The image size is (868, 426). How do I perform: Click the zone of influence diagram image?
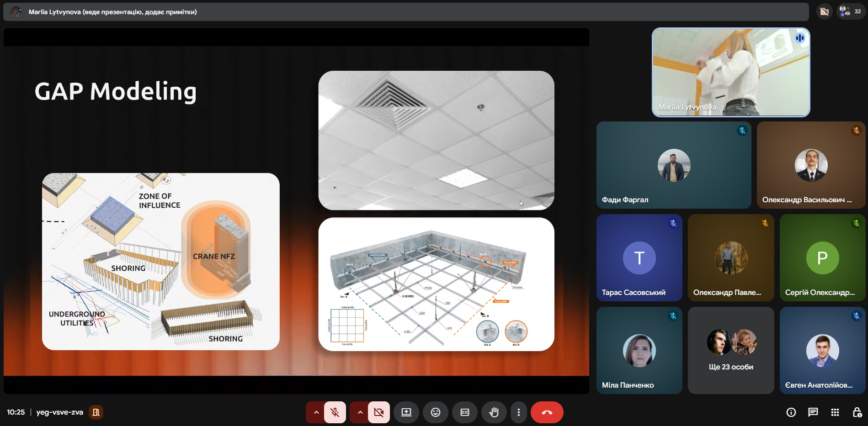[x=161, y=262]
